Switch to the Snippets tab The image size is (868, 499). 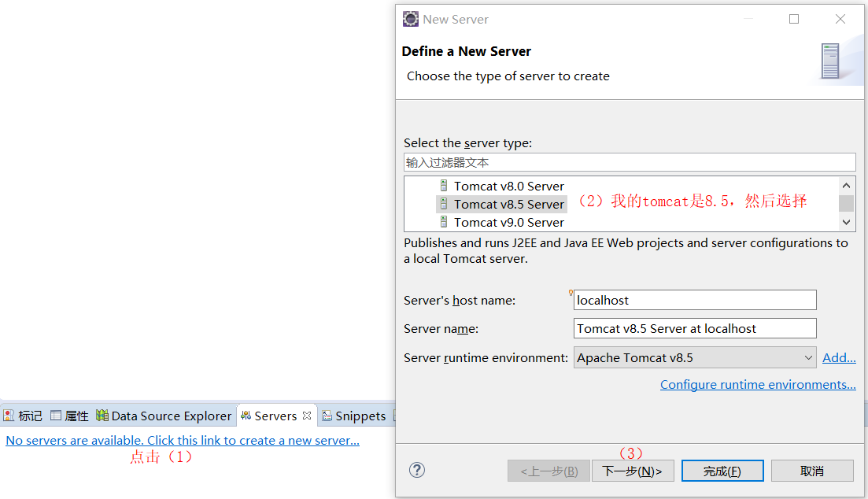(x=354, y=416)
